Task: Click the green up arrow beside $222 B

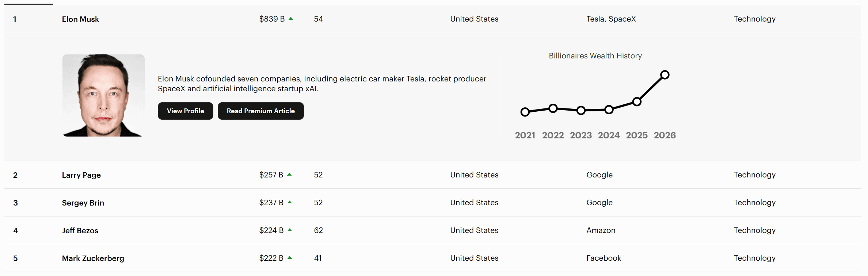Action: coord(290,258)
